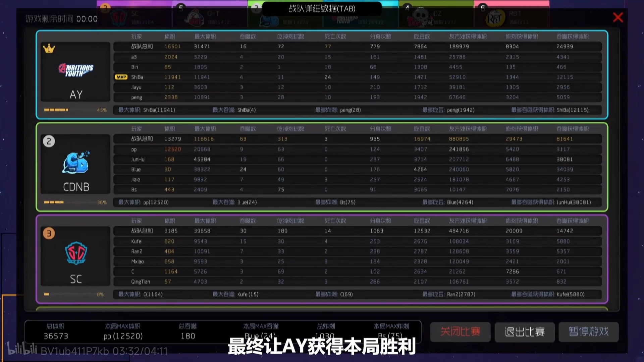644x362 pixels.
Task: Click the 退出比赛 button
Action: point(525,332)
